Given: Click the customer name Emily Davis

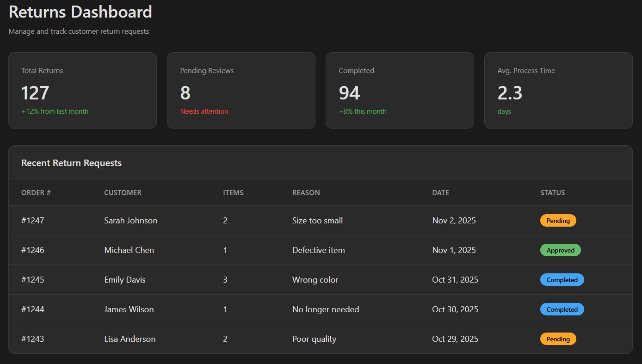Looking at the screenshot, I should (124, 279).
